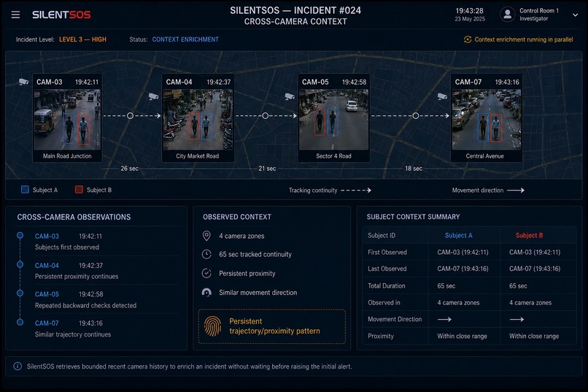The width and height of the screenshot is (588, 392).
Task: Click the transition marker between CAM-03 and CAM-04
Action: 130,115
